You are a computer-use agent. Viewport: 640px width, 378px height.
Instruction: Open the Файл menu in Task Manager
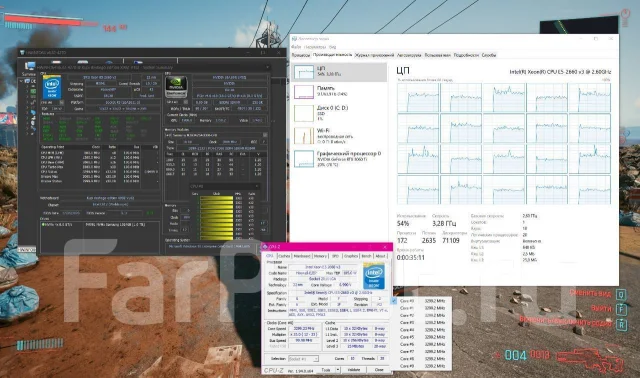[296, 47]
